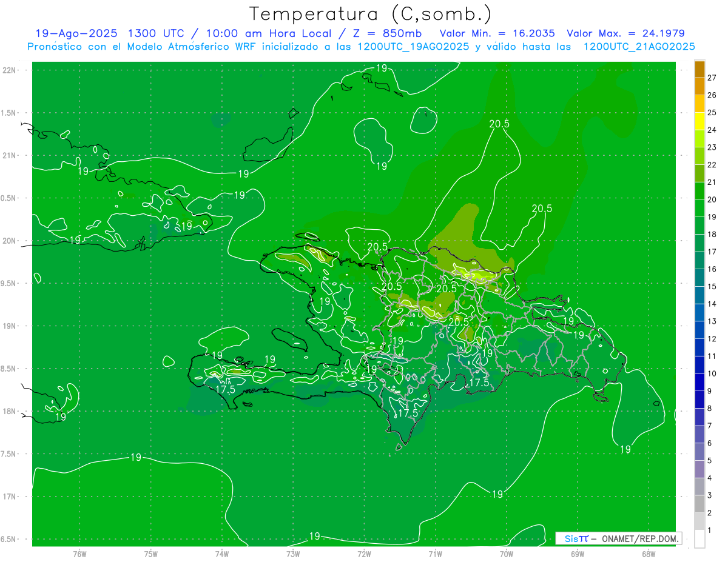Click the "1.5N" latitude label near top
The height and width of the screenshot is (562, 728).
tap(8, 113)
